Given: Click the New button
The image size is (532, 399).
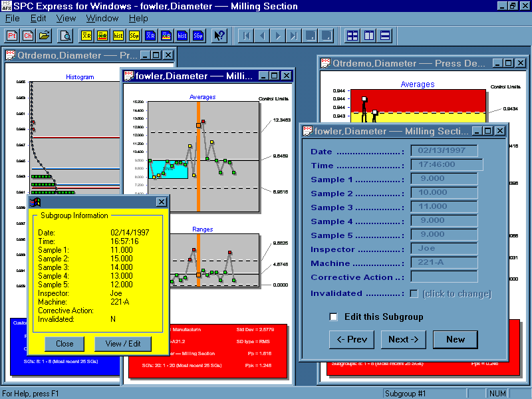Looking at the screenshot, I should (x=456, y=340).
